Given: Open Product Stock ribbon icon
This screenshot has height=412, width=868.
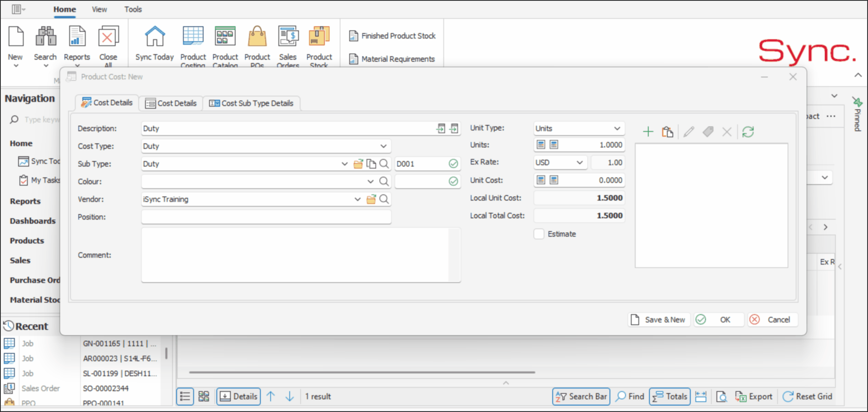Looking at the screenshot, I should click(x=319, y=36).
